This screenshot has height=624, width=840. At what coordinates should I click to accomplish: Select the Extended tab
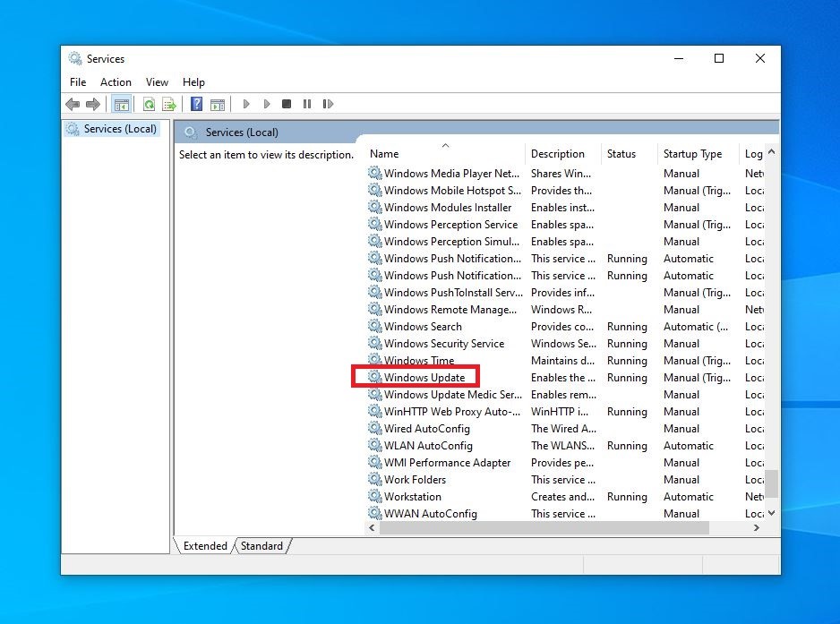(205, 546)
